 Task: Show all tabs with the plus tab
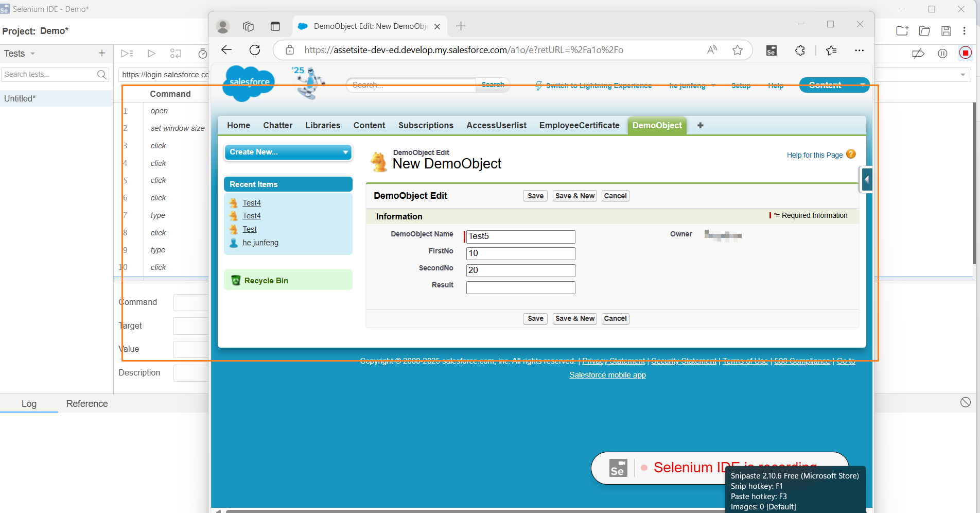pos(700,125)
